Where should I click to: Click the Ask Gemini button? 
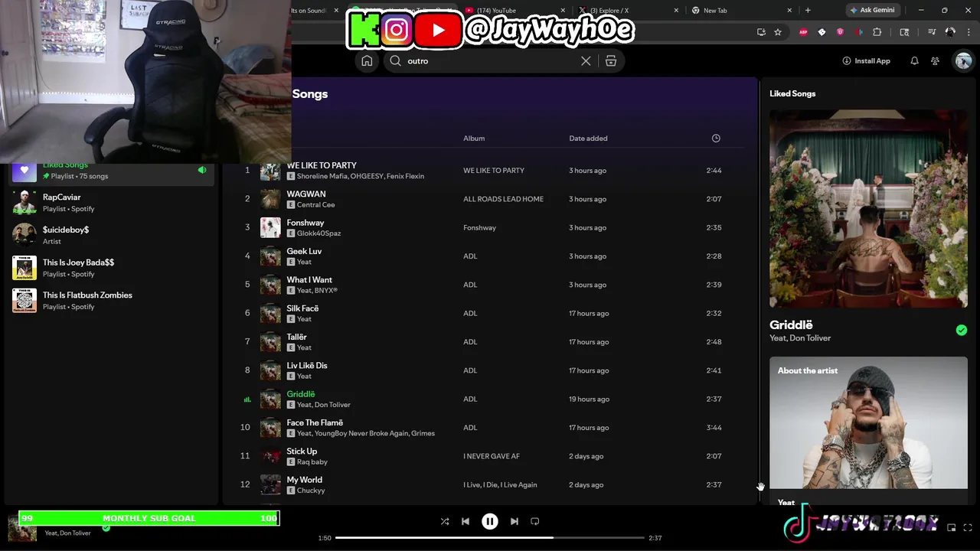coord(872,11)
